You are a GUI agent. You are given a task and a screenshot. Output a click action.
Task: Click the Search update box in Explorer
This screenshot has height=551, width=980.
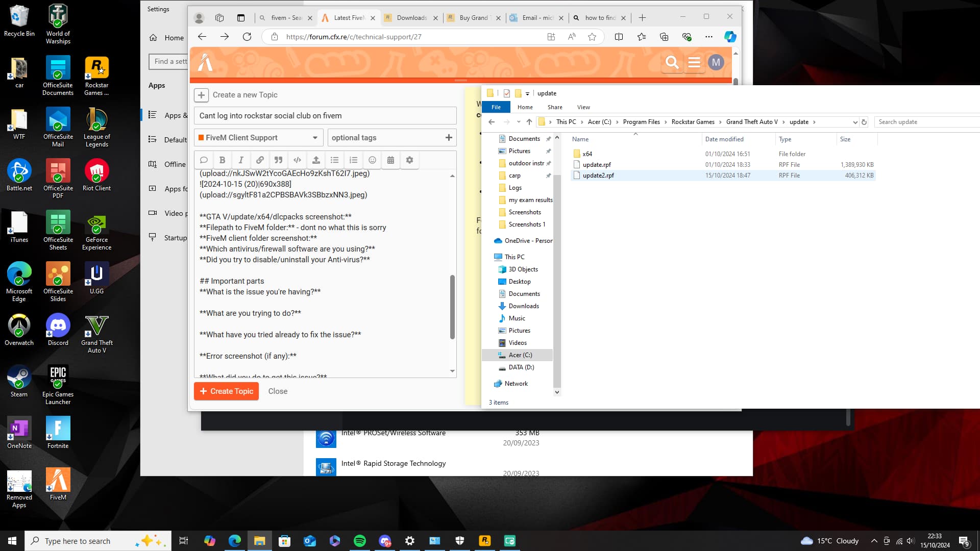point(926,122)
